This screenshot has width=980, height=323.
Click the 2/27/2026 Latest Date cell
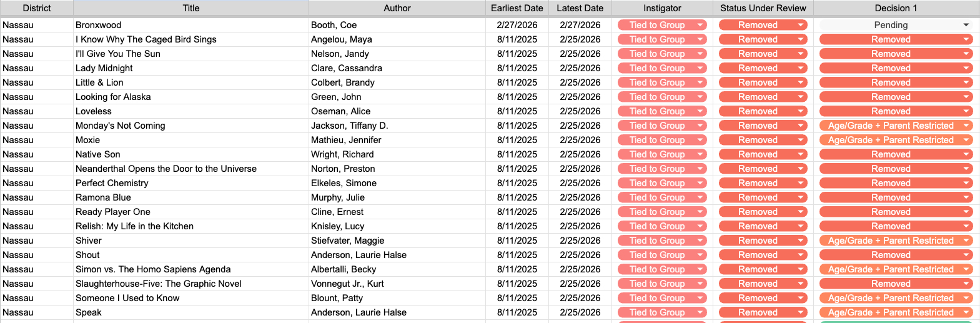(580, 25)
